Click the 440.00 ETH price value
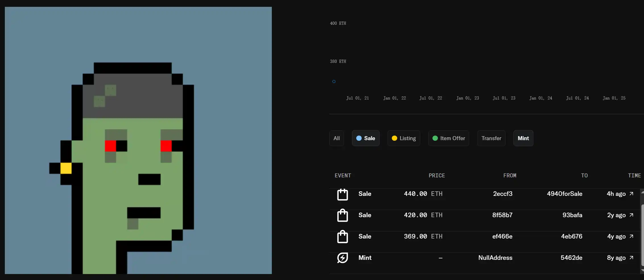Screen dimensions: 644x280 [x=423, y=194]
